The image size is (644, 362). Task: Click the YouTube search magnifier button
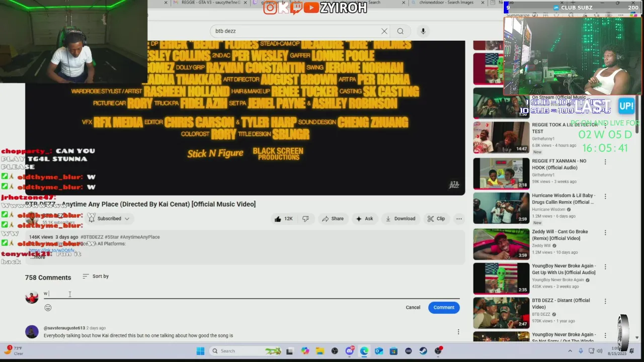(400, 31)
